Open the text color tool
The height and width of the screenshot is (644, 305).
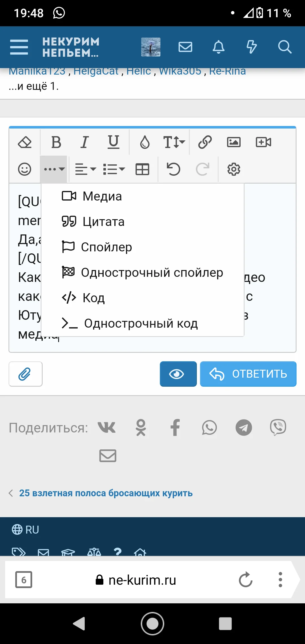pos(145,142)
